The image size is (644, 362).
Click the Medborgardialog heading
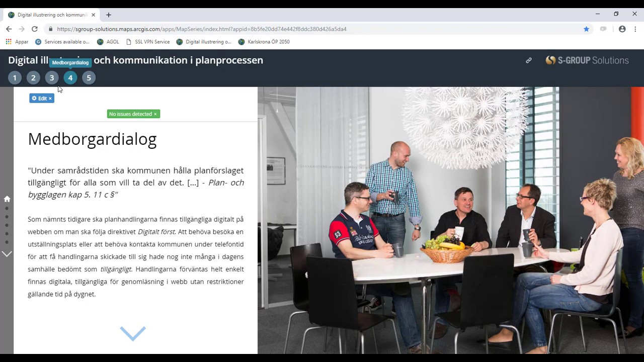(93, 139)
